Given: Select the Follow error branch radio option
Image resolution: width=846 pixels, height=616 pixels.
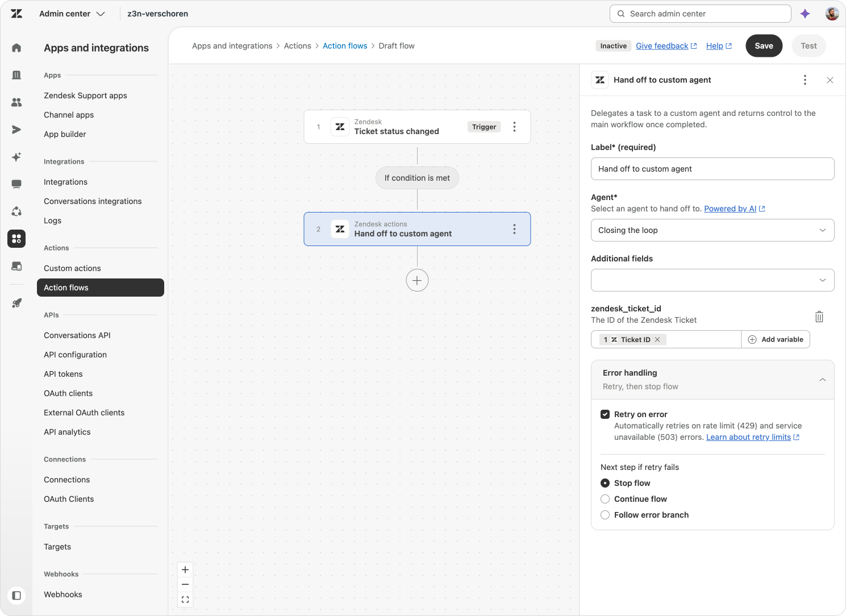Looking at the screenshot, I should pos(605,515).
